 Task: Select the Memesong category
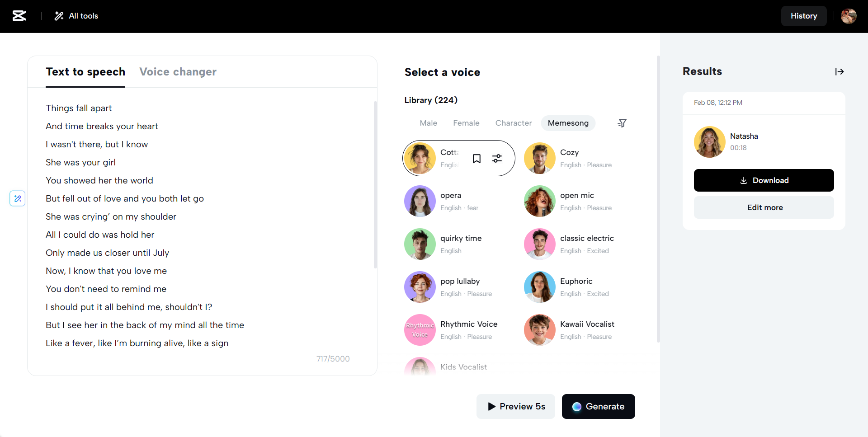coord(568,122)
